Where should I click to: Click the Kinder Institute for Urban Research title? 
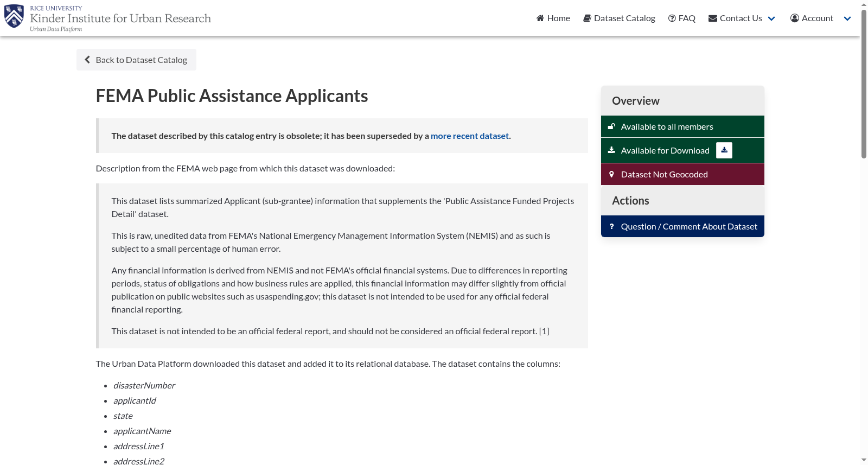point(120,18)
